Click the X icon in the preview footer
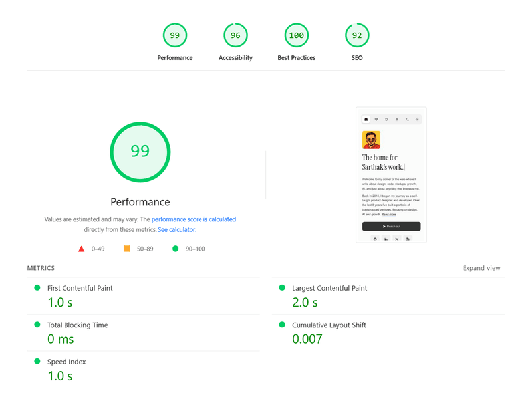Screen dimensions: 532x399 point(397,239)
